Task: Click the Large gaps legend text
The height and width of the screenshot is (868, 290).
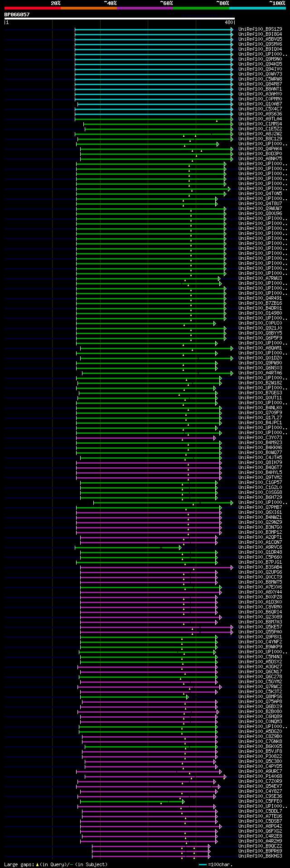Action: (56, 864)
